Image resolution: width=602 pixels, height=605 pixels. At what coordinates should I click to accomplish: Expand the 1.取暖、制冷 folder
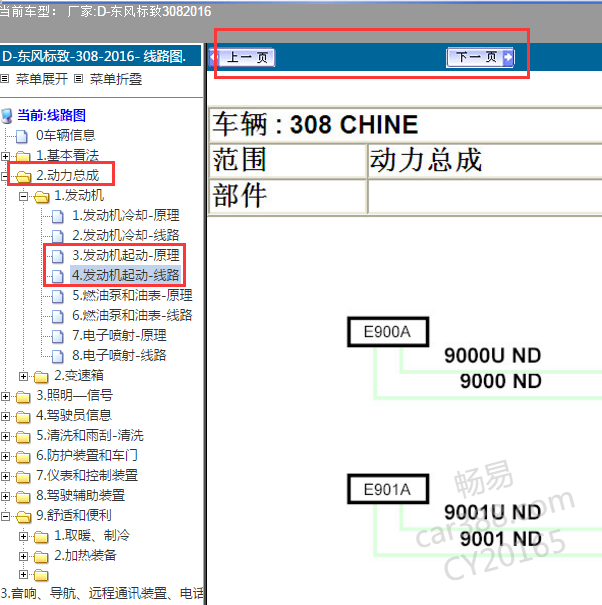(x=24, y=536)
